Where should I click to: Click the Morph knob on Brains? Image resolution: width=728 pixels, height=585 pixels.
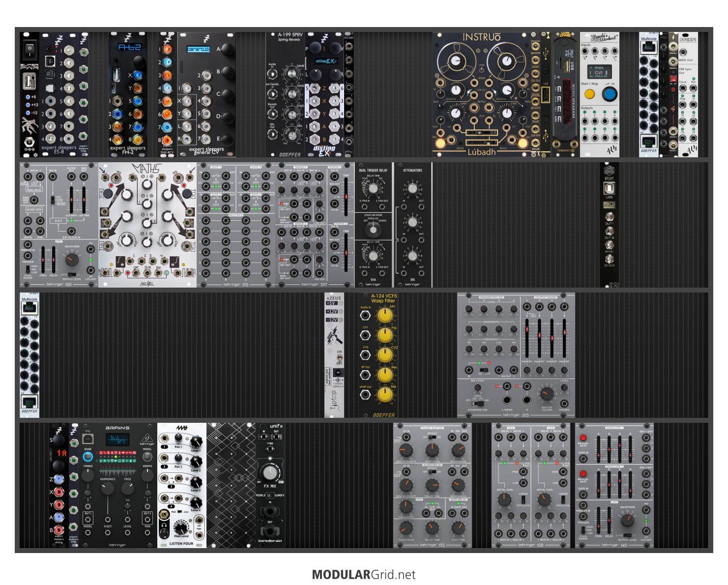pyautogui.click(x=147, y=475)
